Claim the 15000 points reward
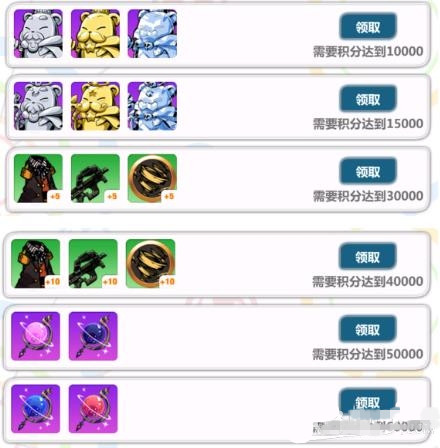 pyautogui.click(x=368, y=99)
